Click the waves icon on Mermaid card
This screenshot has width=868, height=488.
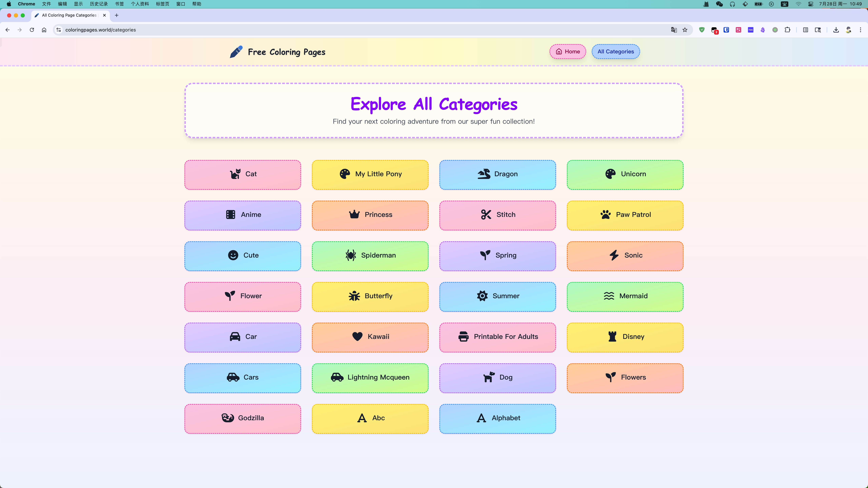(x=609, y=296)
